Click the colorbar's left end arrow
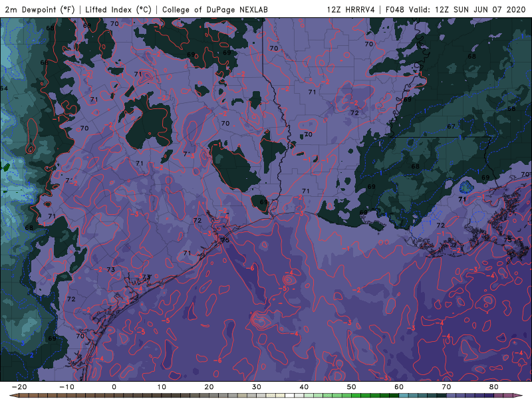Viewport: 532px width, 399px height. coord(13,396)
